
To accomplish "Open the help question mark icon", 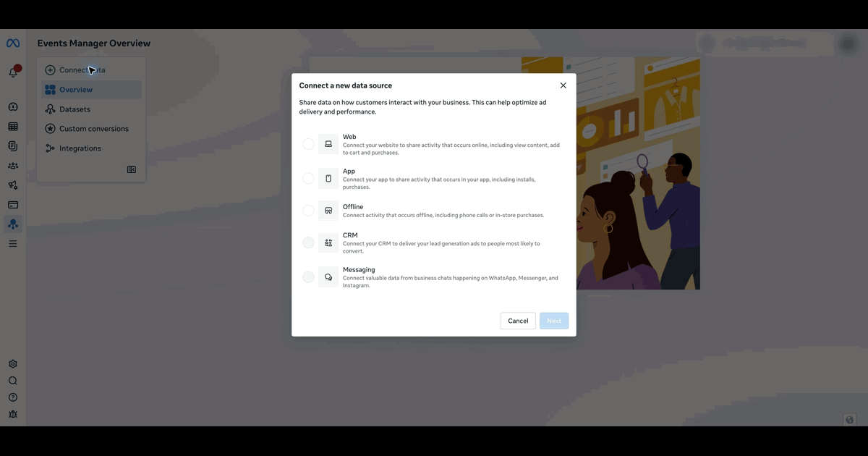I will (13, 397).
